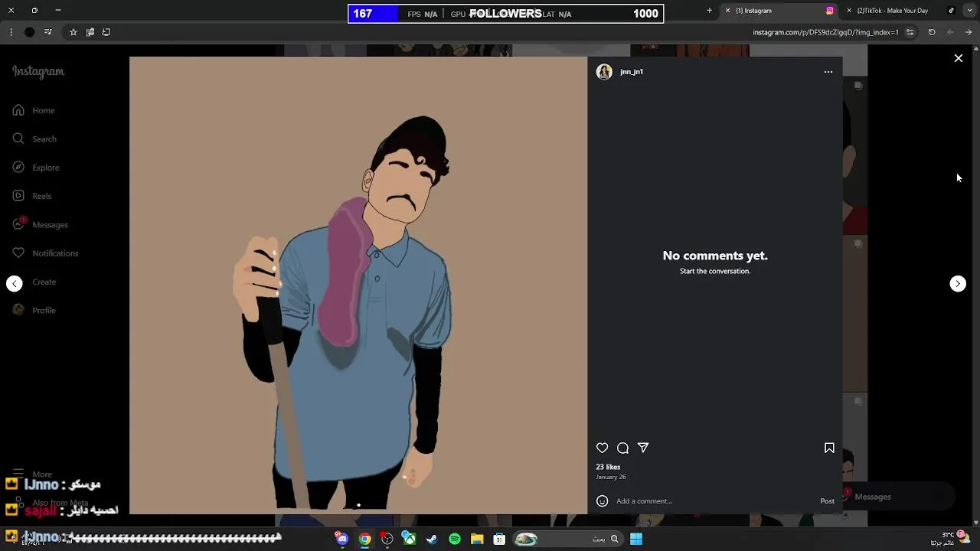Open Instagram Home in sidebar

[34, 110]
